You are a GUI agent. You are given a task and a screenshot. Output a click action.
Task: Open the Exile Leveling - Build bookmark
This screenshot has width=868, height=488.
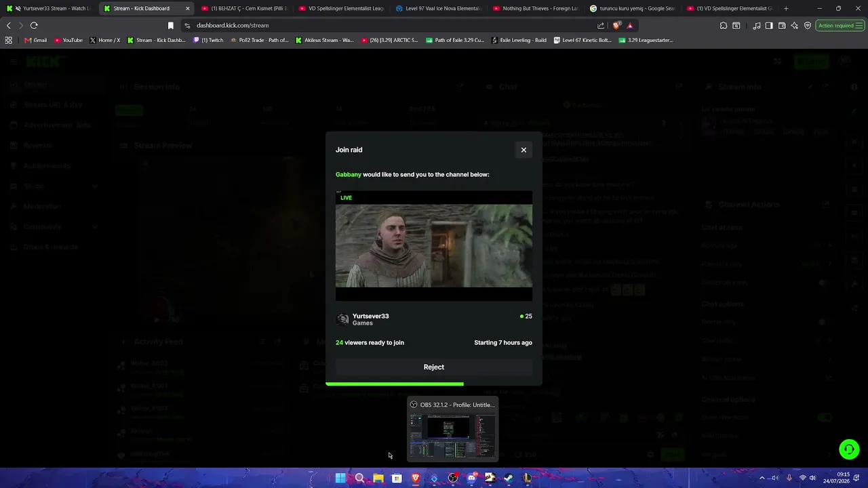coord(519,40)
